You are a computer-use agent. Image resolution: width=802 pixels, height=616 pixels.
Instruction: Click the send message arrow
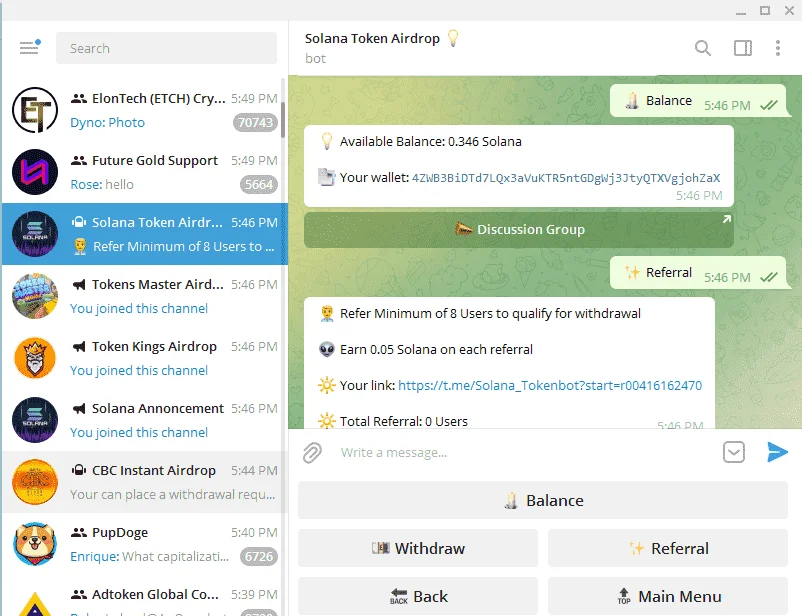click(x=777, y=452)
